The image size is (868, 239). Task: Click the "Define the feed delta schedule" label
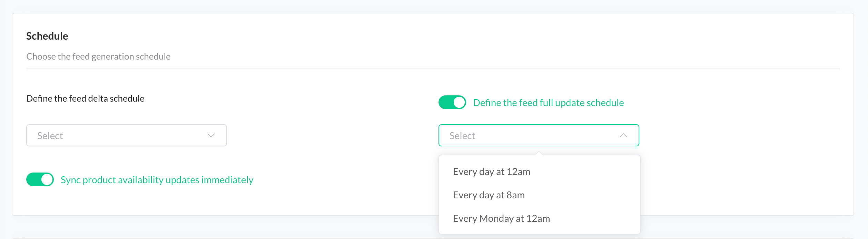85,99
